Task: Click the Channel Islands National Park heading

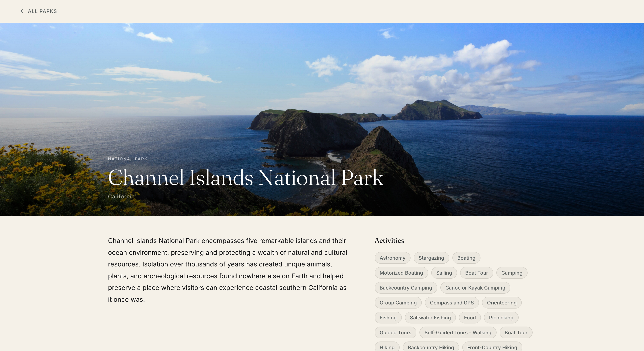Action: coord(245,178)
